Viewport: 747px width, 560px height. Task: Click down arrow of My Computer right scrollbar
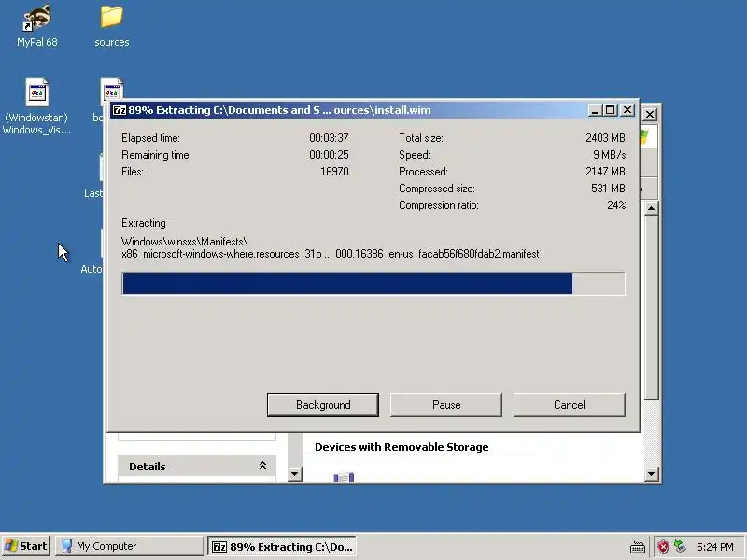pos(651,474)
